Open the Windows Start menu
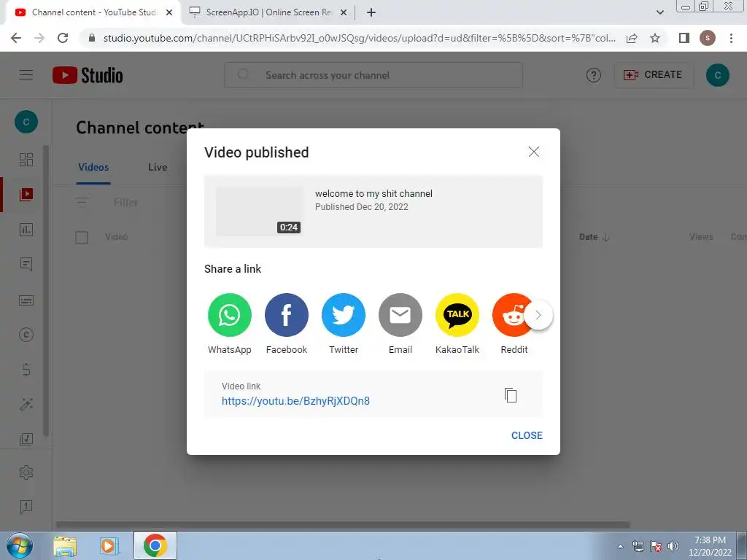Screen dimensions: 747x560 pos(20,545)
